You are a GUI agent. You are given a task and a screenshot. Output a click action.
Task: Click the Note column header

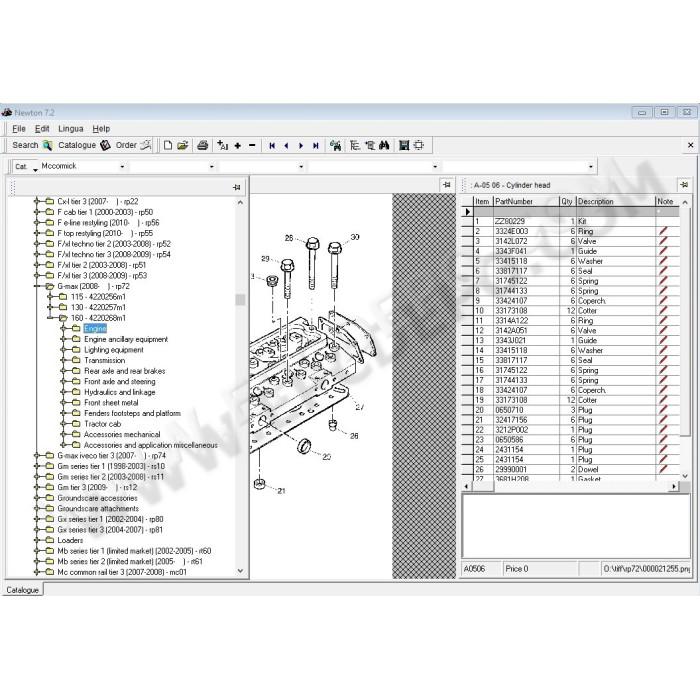point(667,201)
